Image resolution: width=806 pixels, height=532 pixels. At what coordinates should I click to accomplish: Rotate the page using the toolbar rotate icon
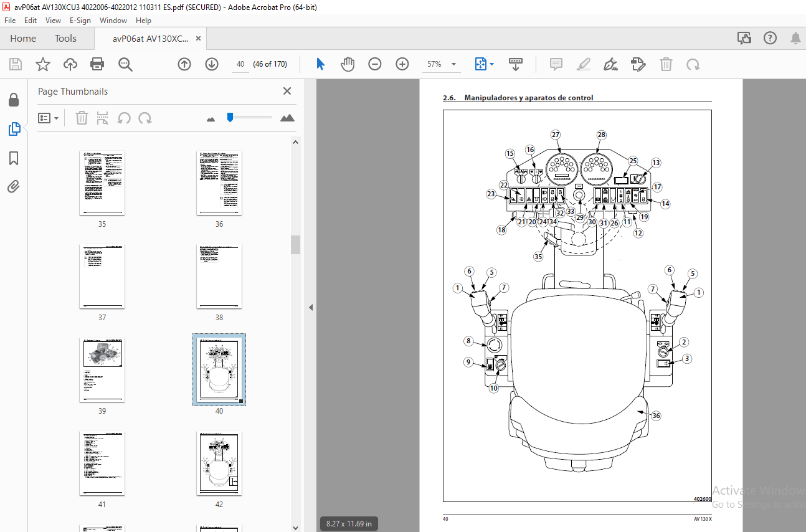coord(693,64)
